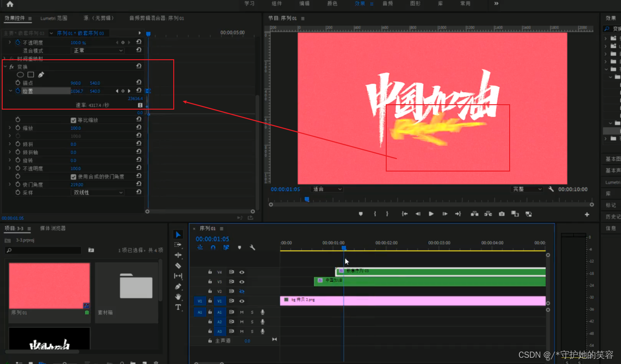Screen dimensions: 621x364
Task: Toggle 位置 stopwatch animation
Action: [18, 90]
